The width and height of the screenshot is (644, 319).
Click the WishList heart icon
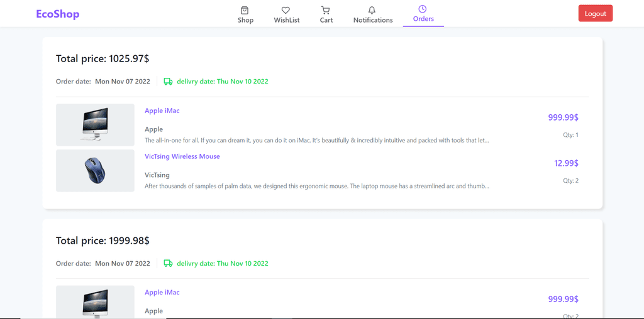tap(286, 10)
